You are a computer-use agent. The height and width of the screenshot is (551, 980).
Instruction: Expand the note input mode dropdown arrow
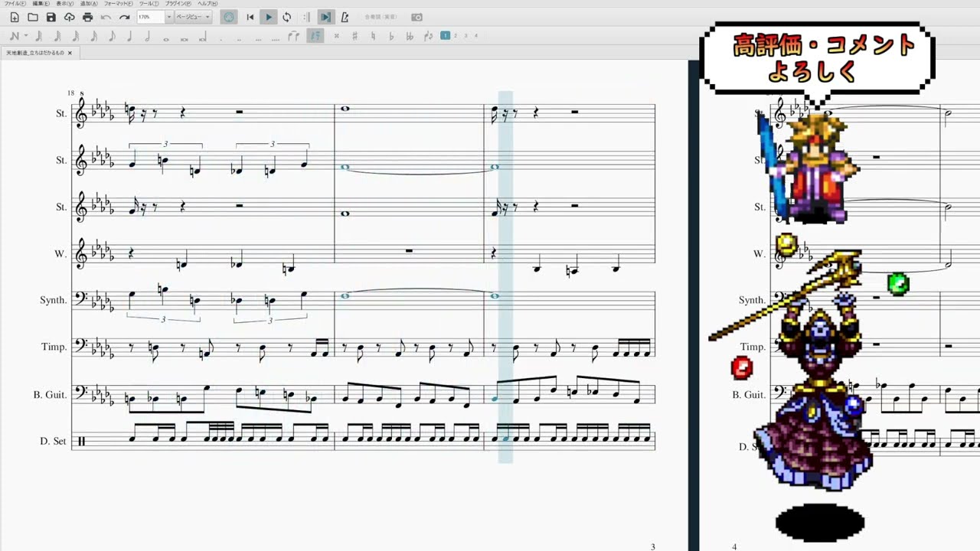click(x=26, y=36)
